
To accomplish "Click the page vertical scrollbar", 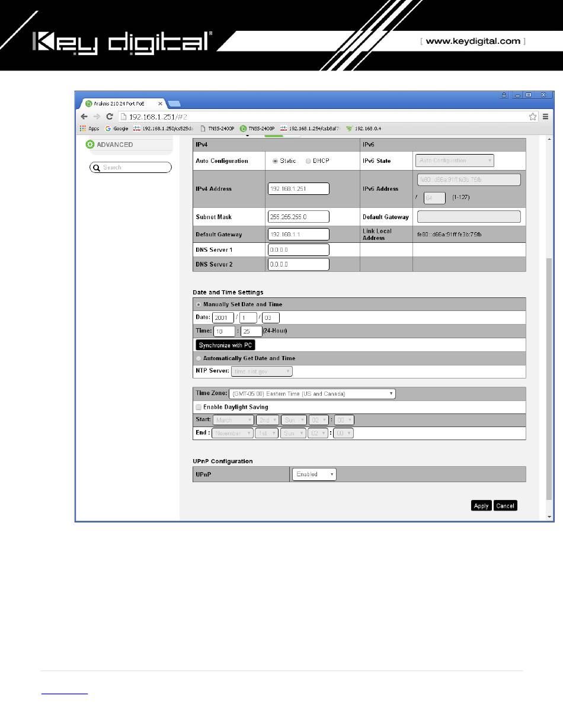I will click(549, 379).
